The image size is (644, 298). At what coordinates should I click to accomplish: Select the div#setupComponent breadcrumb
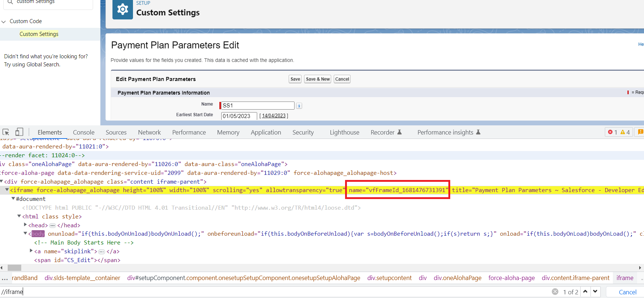pyautogui.click(x=244, y=278)
